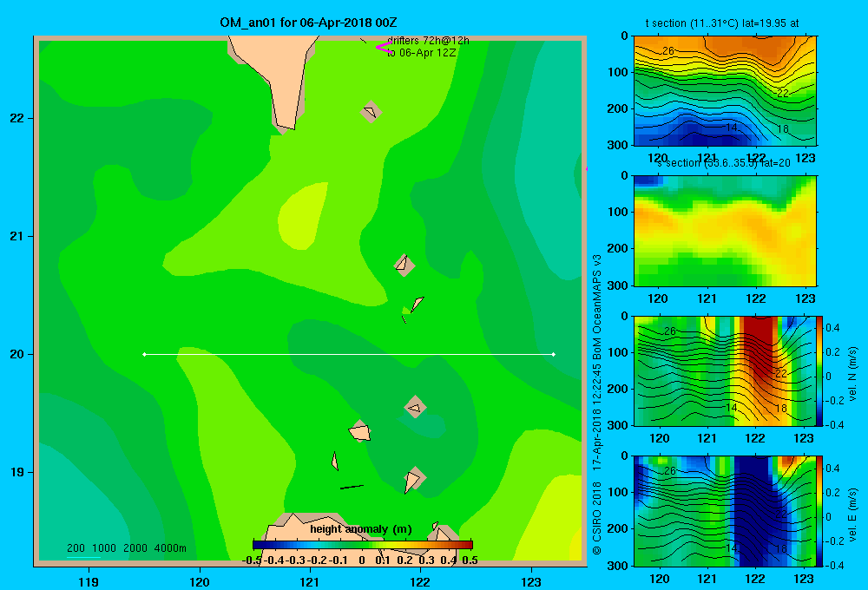Click latitude label 21 on main map
The image size is (868, 590).
[16, 236]
